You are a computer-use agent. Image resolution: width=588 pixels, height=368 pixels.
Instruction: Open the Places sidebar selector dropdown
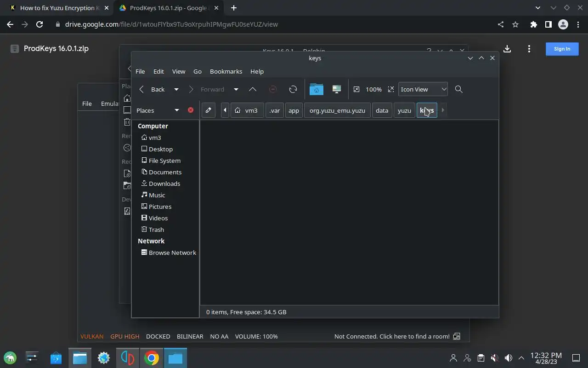coord(158,110)
